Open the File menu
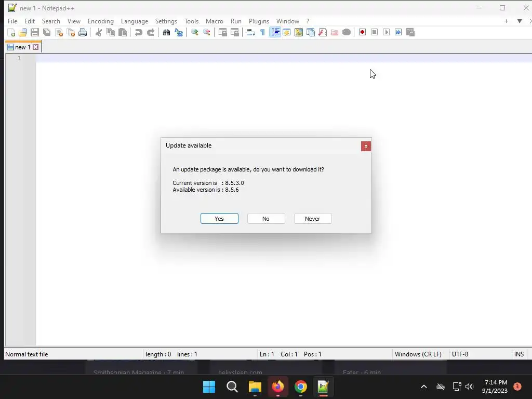 coord(12,21)
